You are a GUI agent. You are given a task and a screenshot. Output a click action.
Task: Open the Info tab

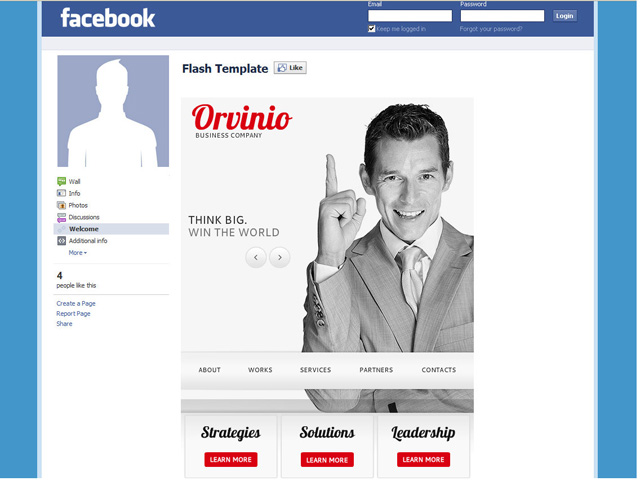74,193
